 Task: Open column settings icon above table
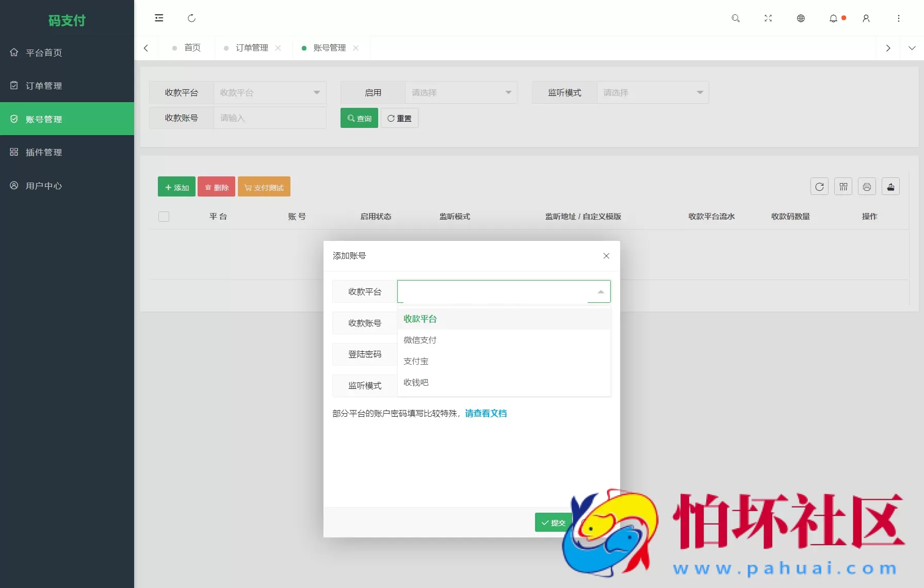click(x=843, y=186)
